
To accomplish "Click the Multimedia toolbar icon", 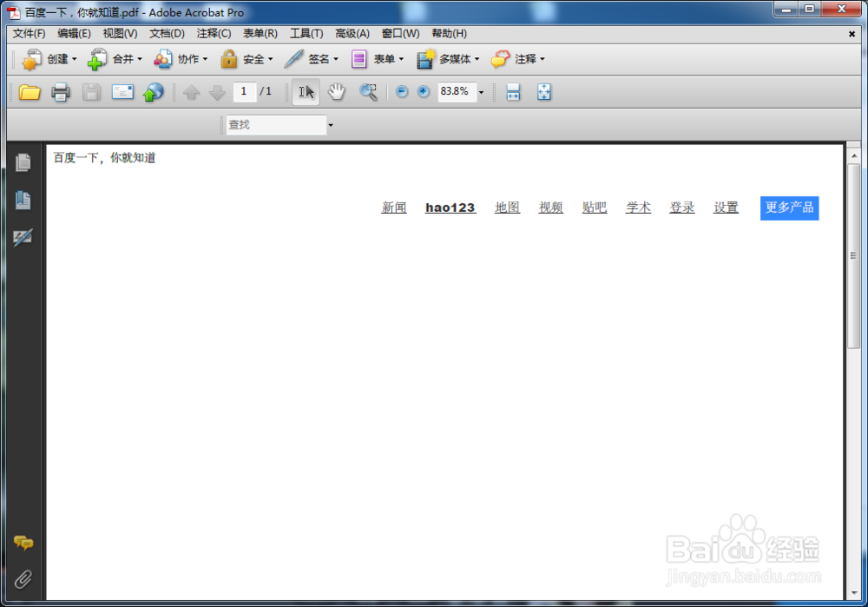I will [425, 59].
